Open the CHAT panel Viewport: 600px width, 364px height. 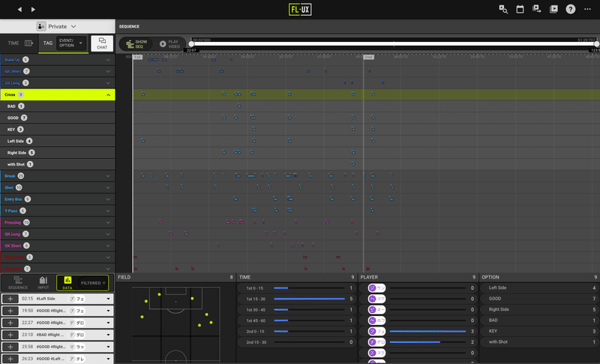pos(102,43)
